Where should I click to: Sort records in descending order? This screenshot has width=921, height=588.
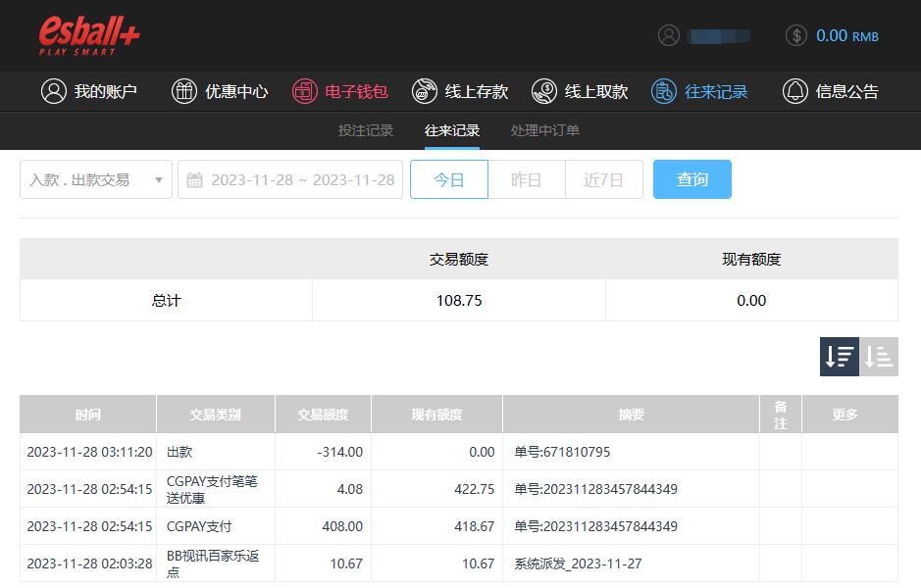click(x=840, y=357)
